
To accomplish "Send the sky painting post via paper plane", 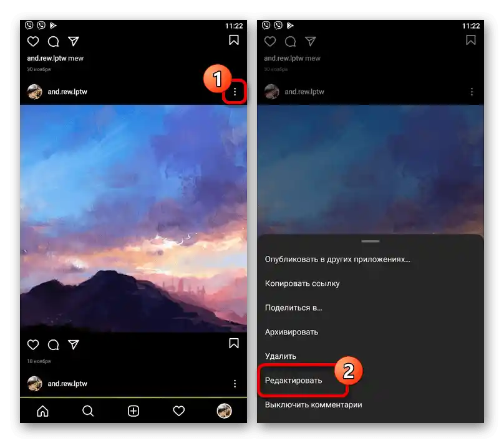I will (x=73, y=344).
